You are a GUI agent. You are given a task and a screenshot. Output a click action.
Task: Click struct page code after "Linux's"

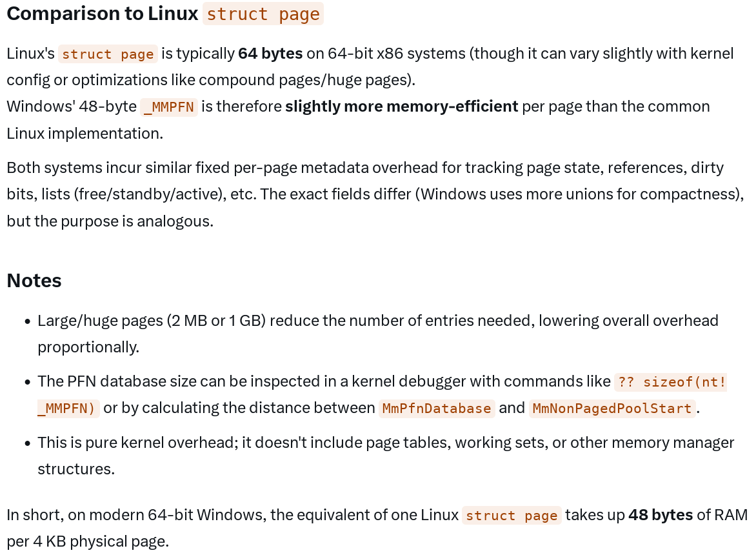coord(108,54)
